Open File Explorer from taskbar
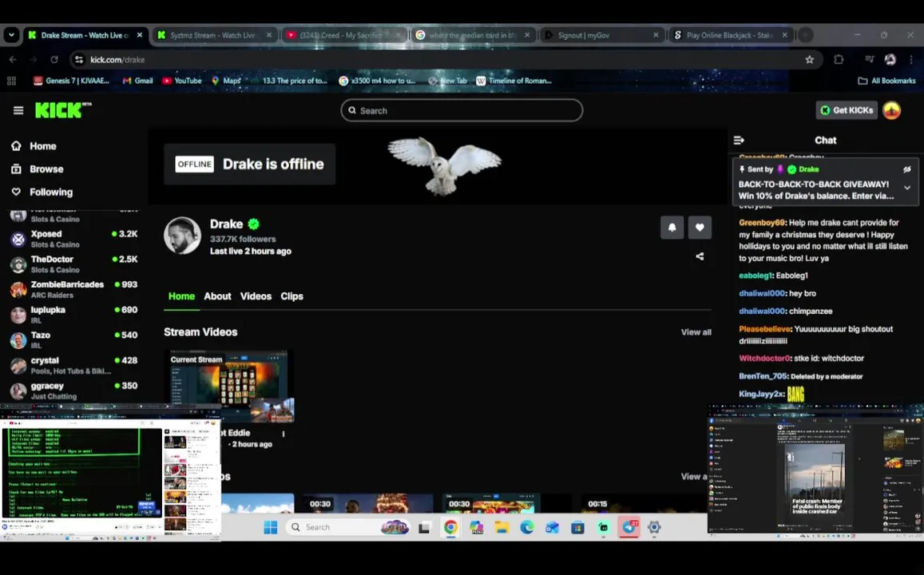This screenshot has width=924, height=575. (502, 527)
